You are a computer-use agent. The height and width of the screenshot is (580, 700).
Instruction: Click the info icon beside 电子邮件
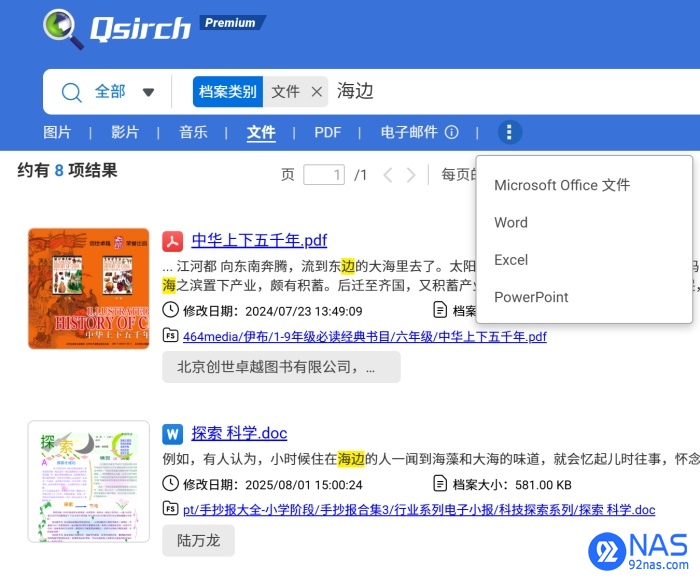tap(452, 132)
